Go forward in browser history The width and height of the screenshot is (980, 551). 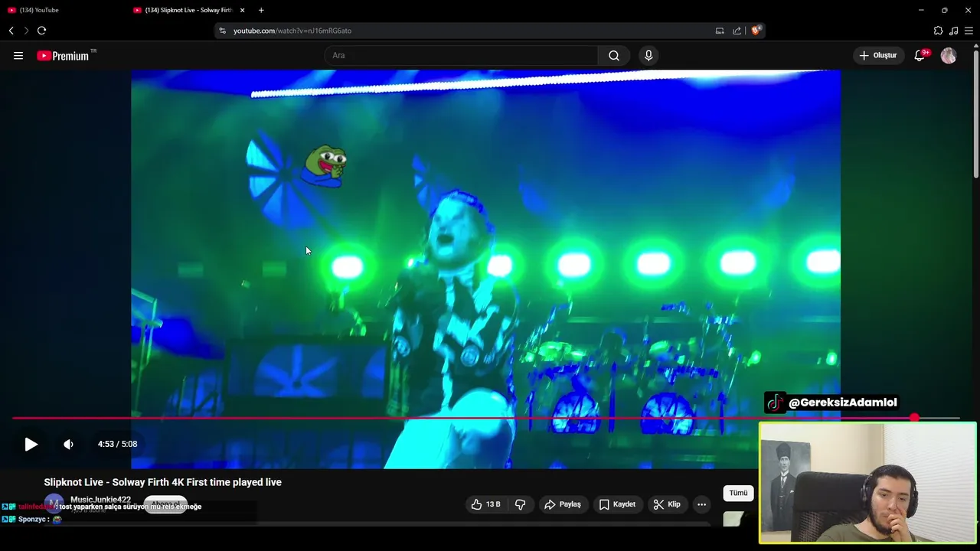(x=26, y=31)
